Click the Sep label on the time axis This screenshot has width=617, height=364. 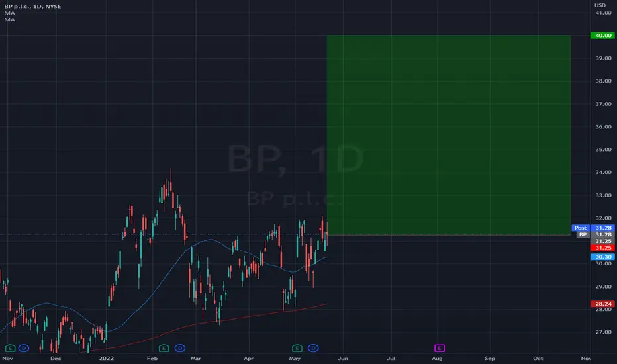490,359
